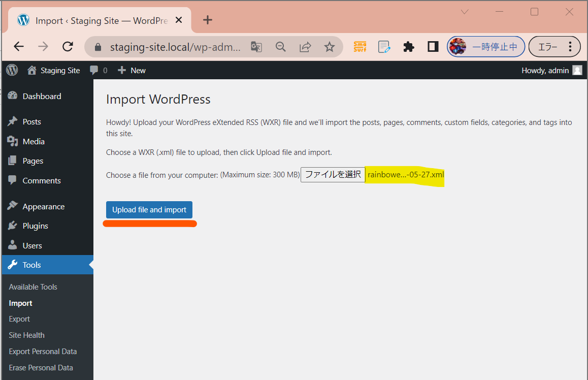The width and height of the screenshot is (588, 380).
Task: Open the comments bubble icon in admin bar
Action: [94, 70]
